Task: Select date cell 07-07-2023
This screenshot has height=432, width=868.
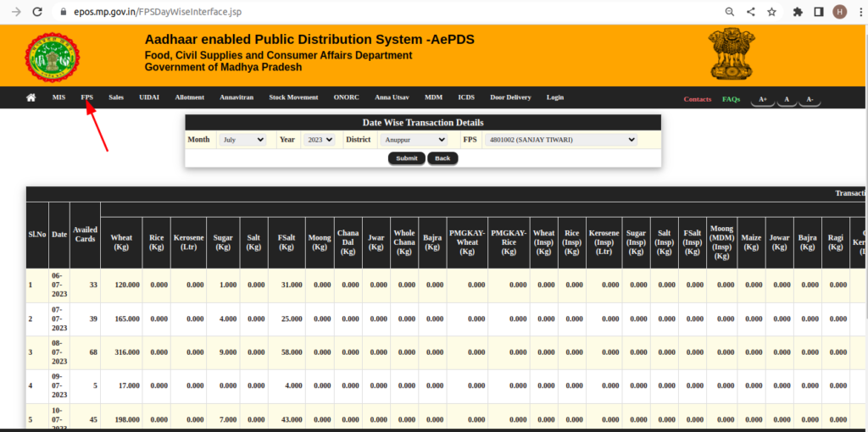Action: coord(59,319)
